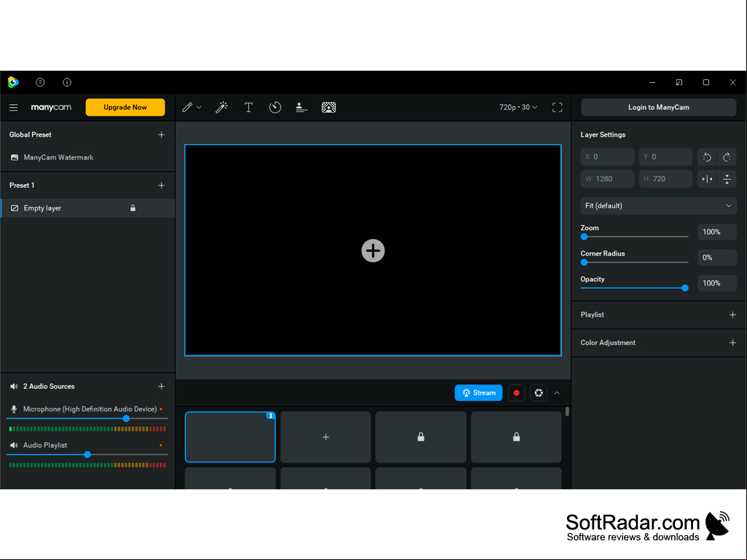
Task: Click the manycam wordmark
Action: pyautogui.click(x=51, y=108)
